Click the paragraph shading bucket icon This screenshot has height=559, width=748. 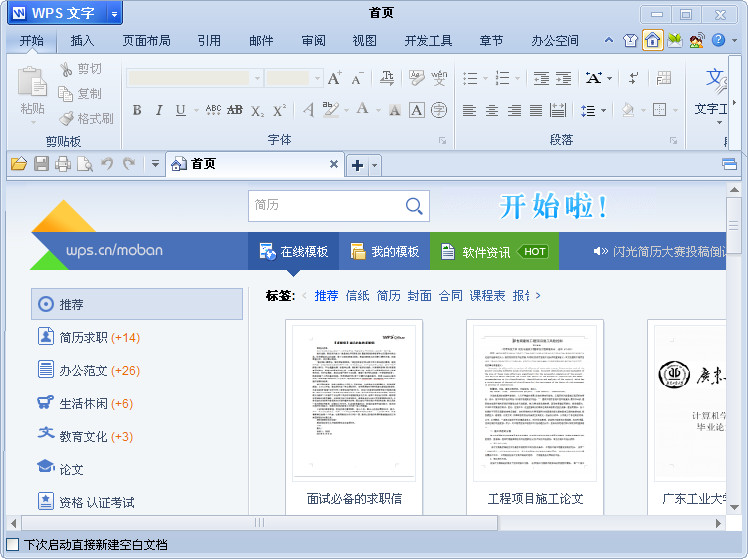(628, 110)
